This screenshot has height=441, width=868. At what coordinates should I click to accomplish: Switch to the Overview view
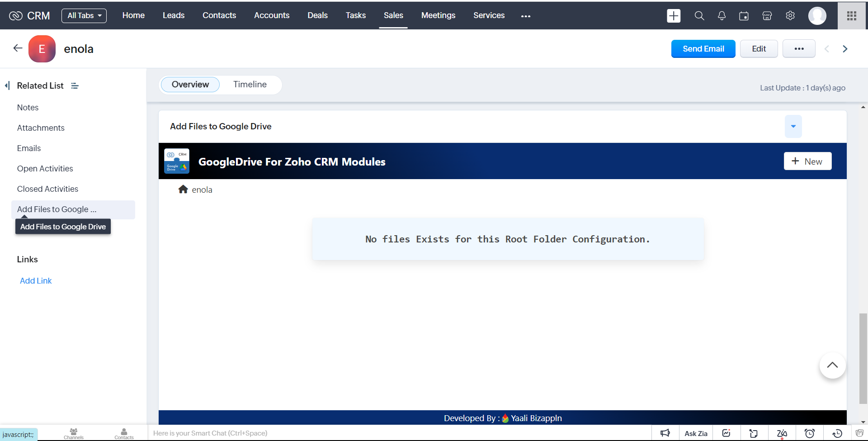pos(190,85)
